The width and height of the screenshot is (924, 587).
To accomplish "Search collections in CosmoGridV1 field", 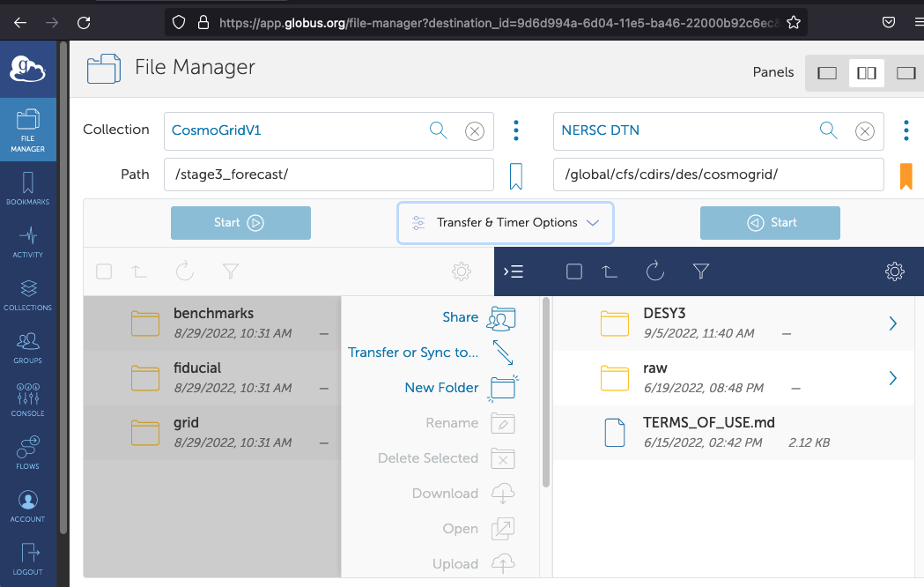I will [438, 130].
